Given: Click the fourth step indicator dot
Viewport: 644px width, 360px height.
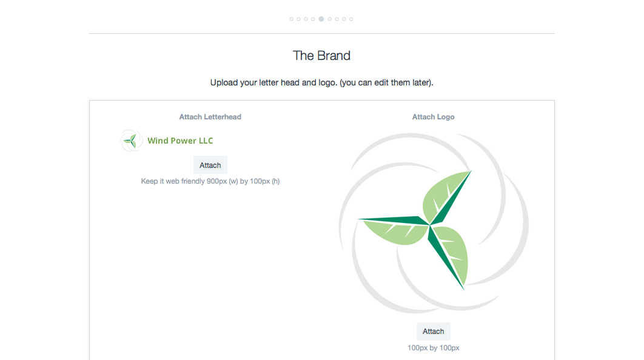Looking at the screenshot, I should (x=314, y=19).
